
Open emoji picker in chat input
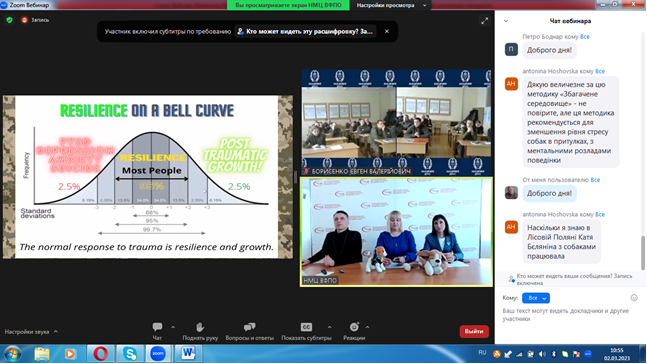tap(634, 298)
